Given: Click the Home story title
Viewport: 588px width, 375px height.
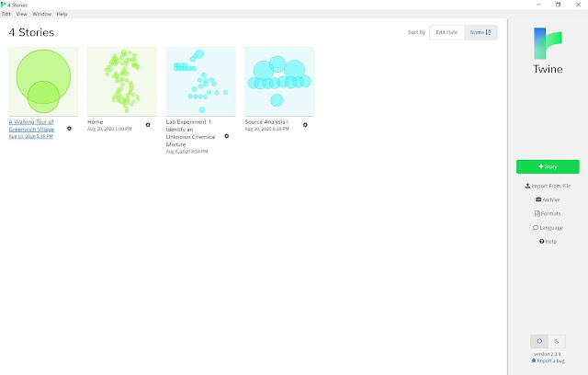Looking at the screenshot, I should (96, 122).
